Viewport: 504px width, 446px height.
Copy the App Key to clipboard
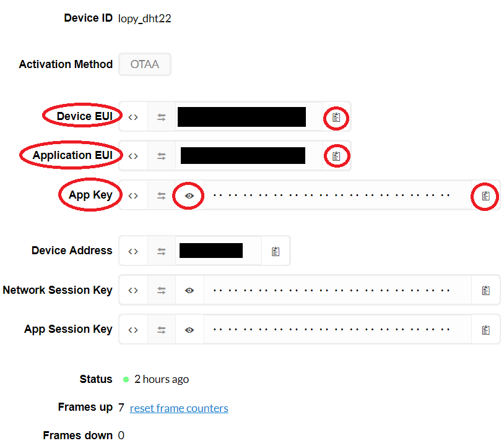[x=485, y=195]
